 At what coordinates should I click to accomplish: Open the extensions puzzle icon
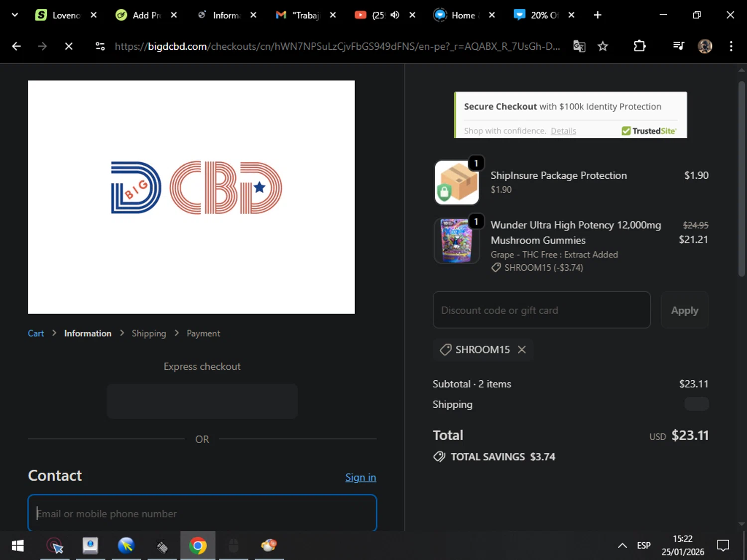tap(639, 46)
